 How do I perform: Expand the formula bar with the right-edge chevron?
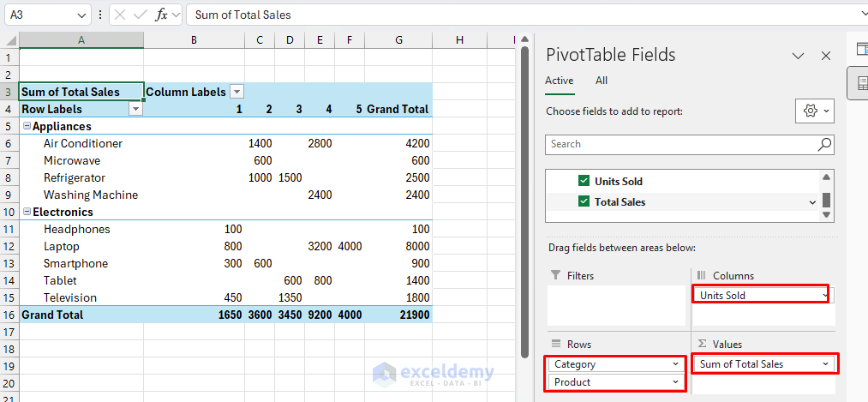click(x=864, y=15)
